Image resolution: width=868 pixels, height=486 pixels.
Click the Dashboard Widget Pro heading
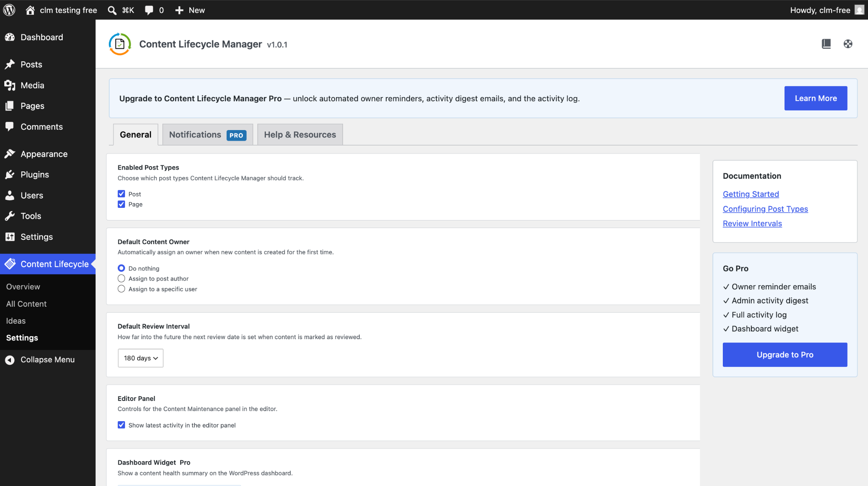click(x=154, y=462)
